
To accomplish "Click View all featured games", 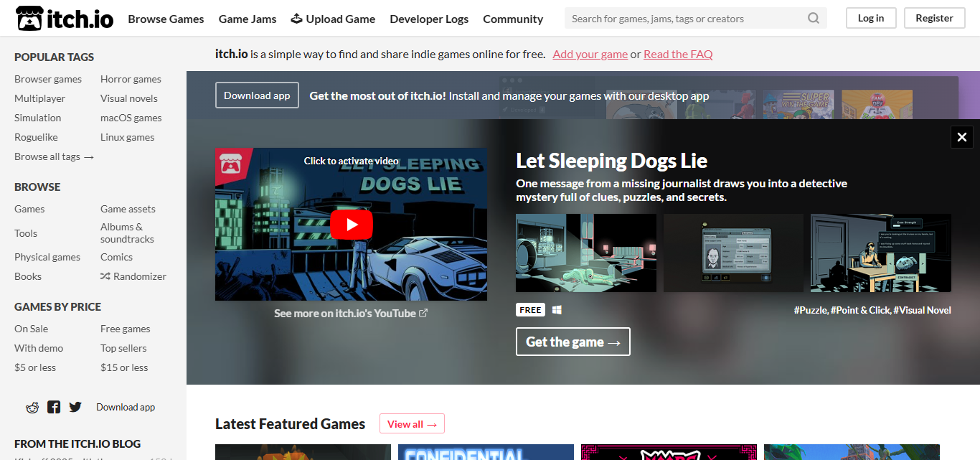I will [x=412, y=424].
